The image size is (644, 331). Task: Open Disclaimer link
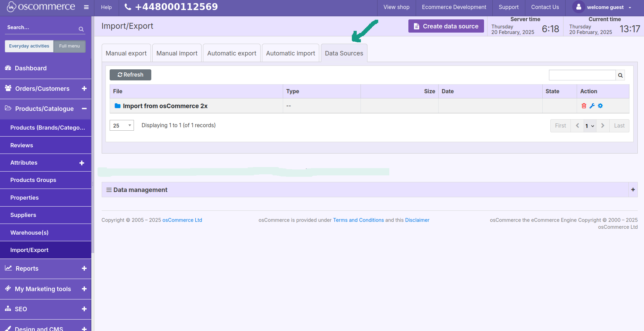417,220
